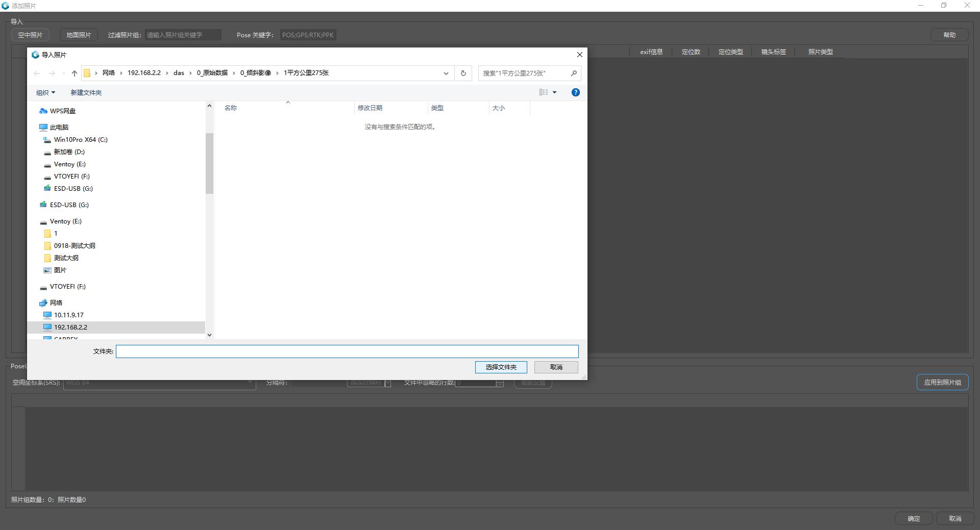Open 帮助 in the add photos window

(949, 35)
